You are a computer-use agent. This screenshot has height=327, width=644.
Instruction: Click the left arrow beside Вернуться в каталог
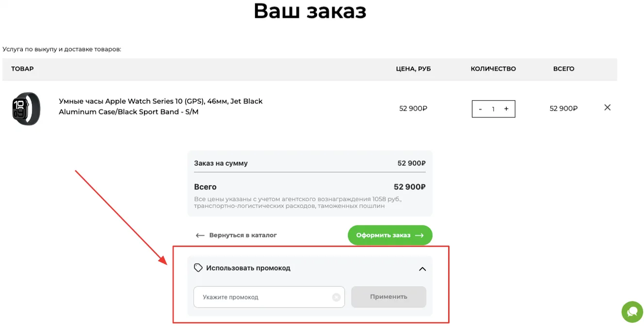[x=200, y=235]
